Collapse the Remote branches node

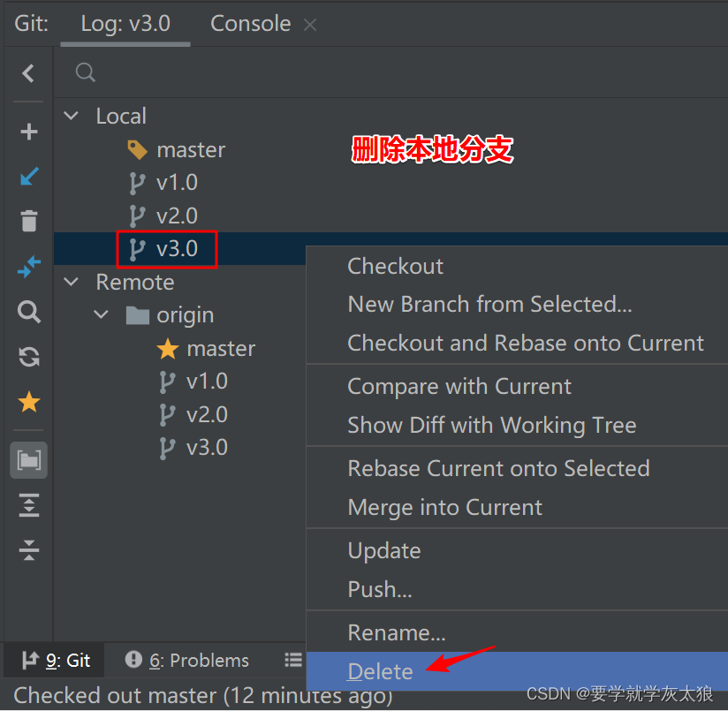point(71,282)
